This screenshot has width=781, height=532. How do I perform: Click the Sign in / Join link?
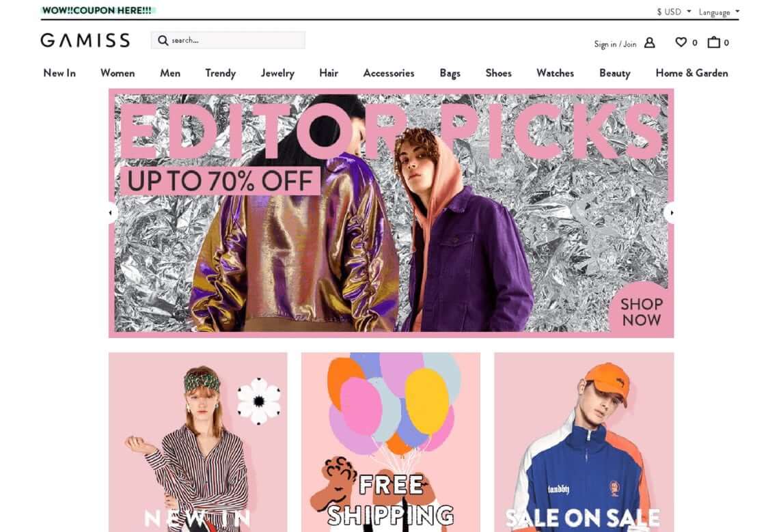click(615, 44)
